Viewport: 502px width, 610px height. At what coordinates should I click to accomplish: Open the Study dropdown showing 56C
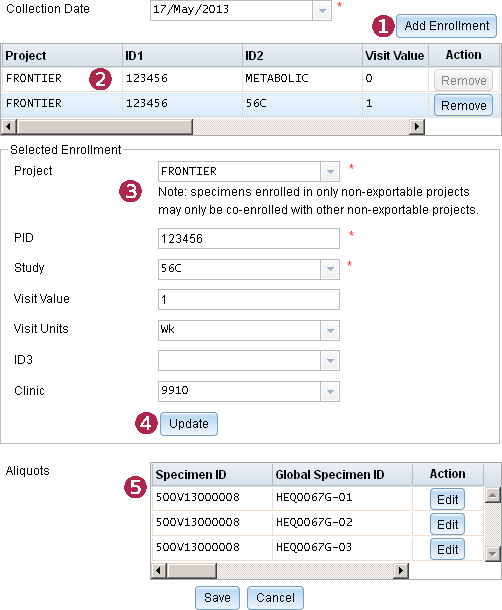330,269
